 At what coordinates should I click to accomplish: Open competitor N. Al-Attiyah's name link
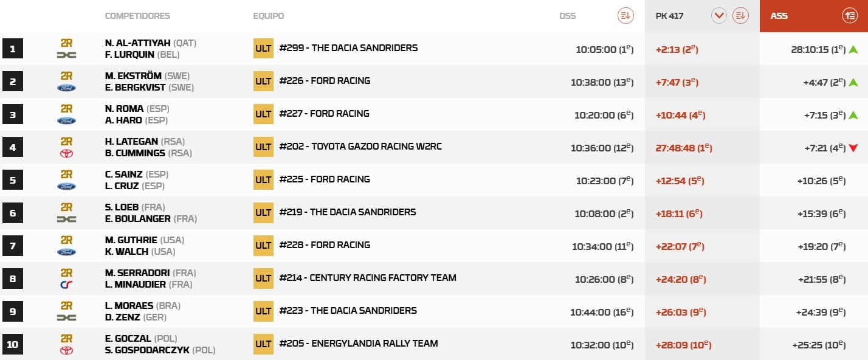(137, 43)
